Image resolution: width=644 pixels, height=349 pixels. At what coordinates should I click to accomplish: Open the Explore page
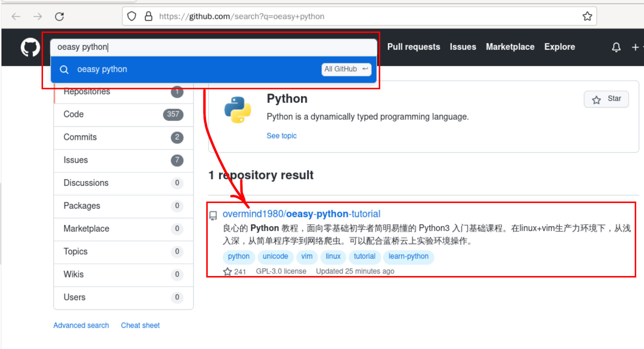tap(559, 47)
